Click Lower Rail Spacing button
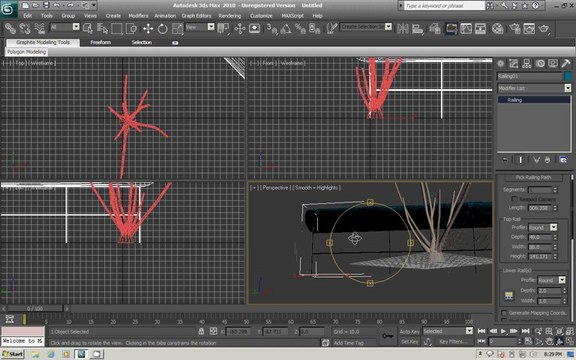This screenshot has height=360, width=576. [508, 296]
